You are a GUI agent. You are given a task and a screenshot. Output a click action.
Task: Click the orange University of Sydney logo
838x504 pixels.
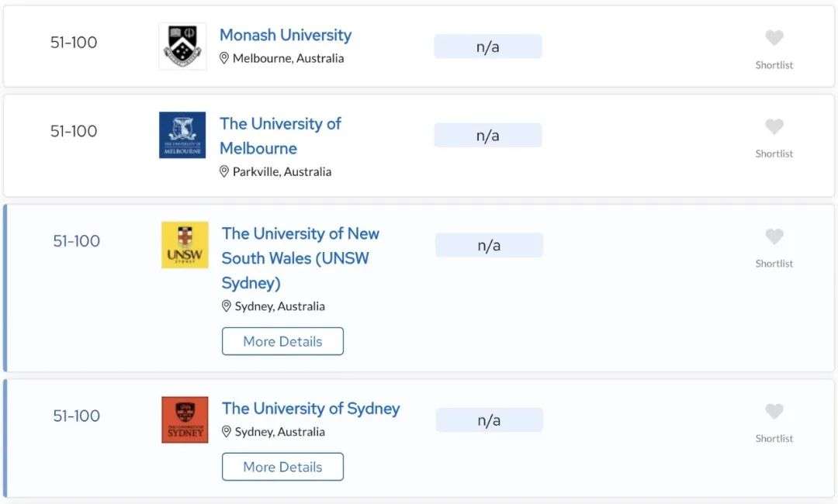tap(185, 419)
